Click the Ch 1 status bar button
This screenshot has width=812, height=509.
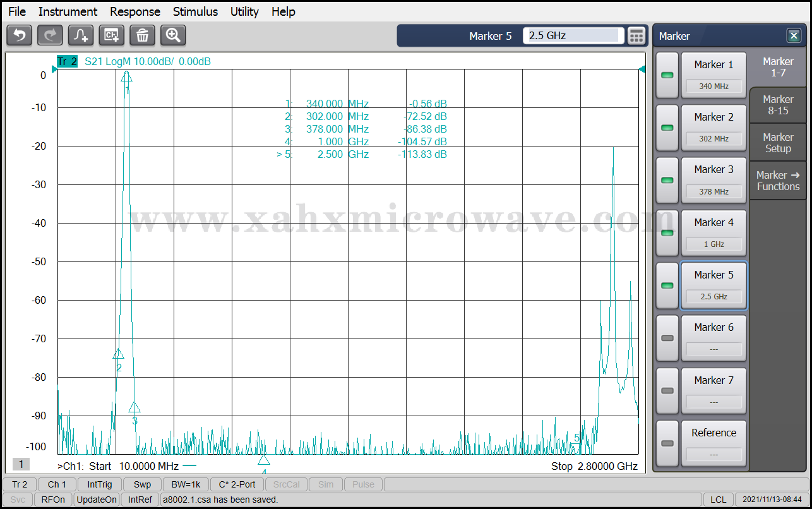[57, 484]
